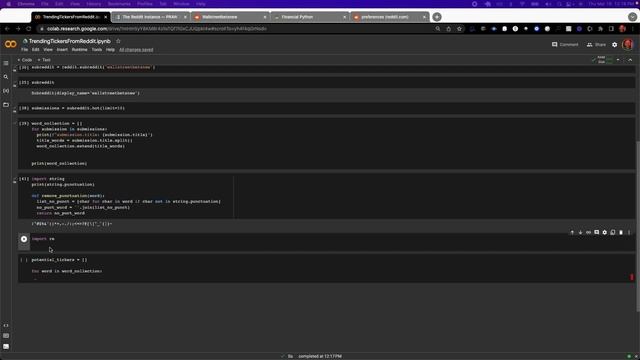Open the selected cell's editor settings gear

click(604, 232)
